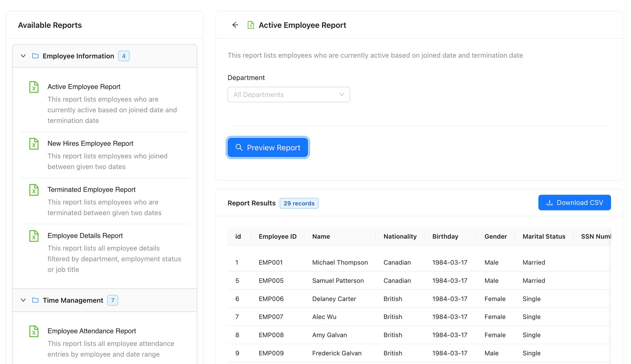Select the Michael Thompson row
The width and height of the screenshot is (631, 364).
[340, 262]
